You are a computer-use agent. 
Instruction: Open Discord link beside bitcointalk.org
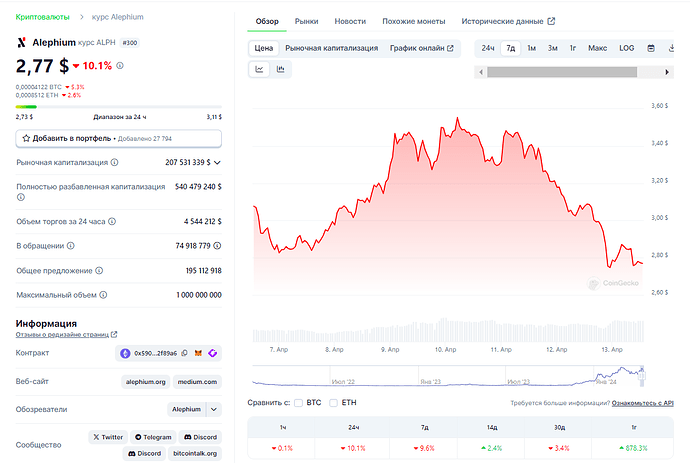click(x=144, y=453)
